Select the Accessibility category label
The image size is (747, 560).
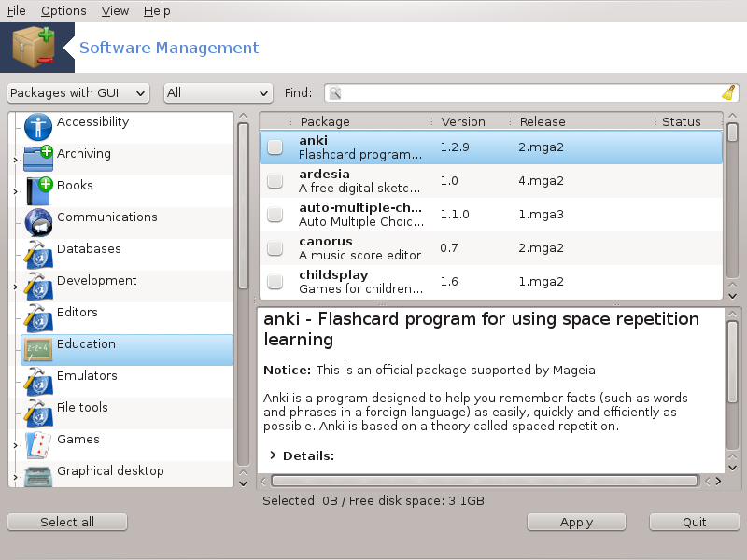pyautogui.click(x=92, y=122)
